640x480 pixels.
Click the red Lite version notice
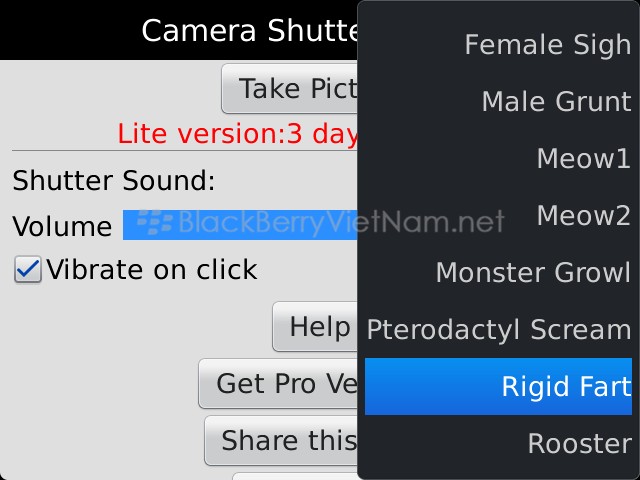click(237, 133)
